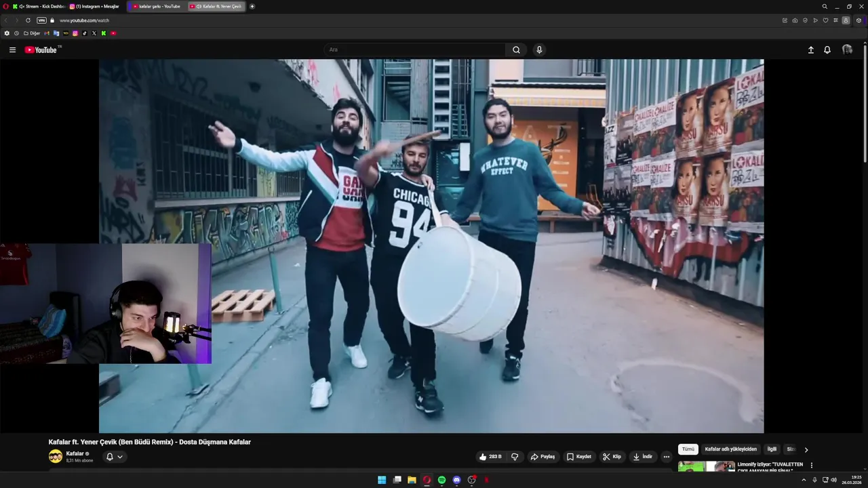Image resolution: width=868 pixels, height=488 pixels.
Task: Open Gmail bookmark icon
Action: (47, 33)
